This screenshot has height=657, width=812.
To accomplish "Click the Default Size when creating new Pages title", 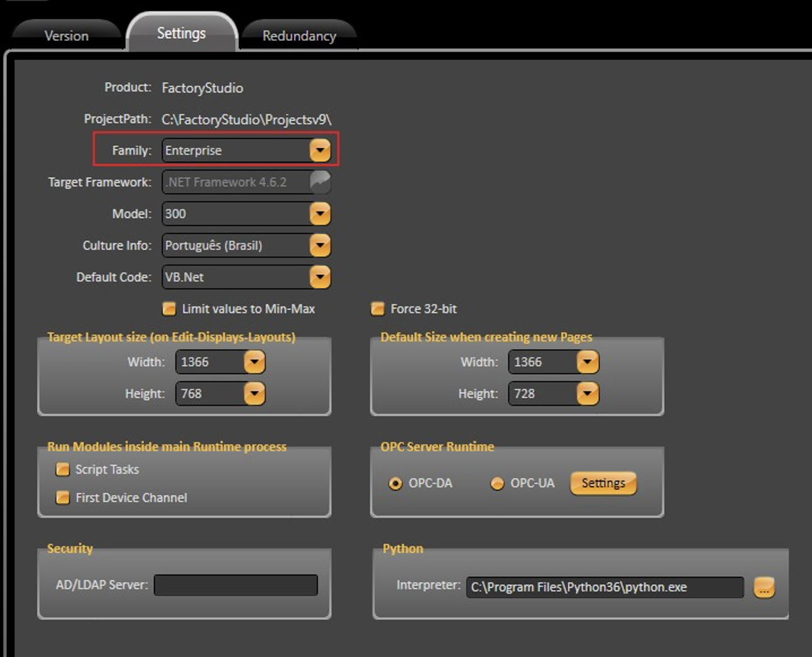I will coord(486,337).
